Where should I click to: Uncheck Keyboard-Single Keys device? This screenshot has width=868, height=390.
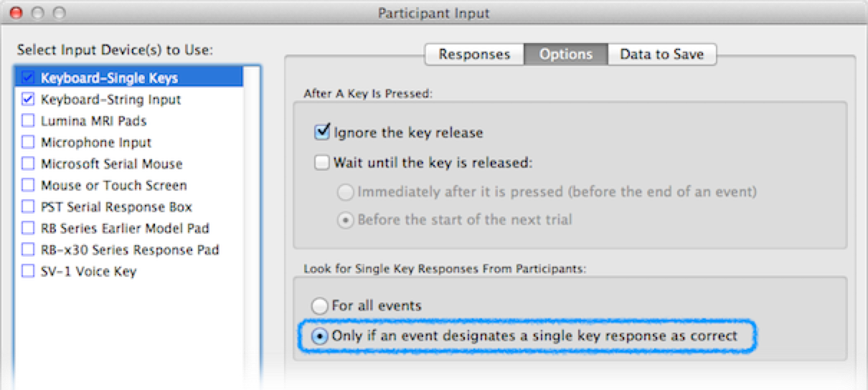tap(28, 78)
